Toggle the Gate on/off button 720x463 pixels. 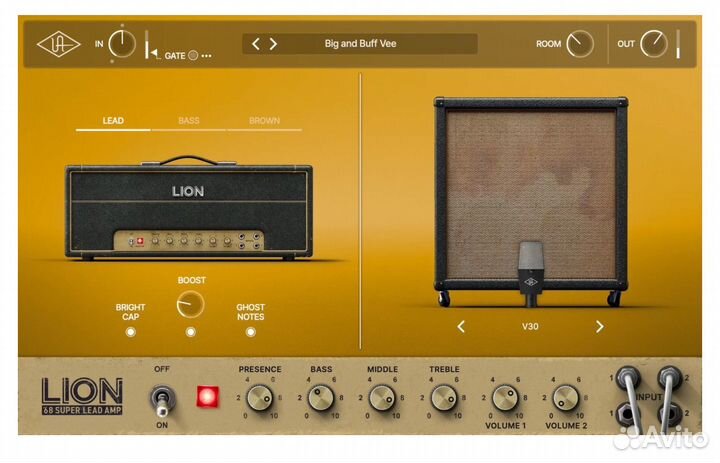tap(193, 56)
